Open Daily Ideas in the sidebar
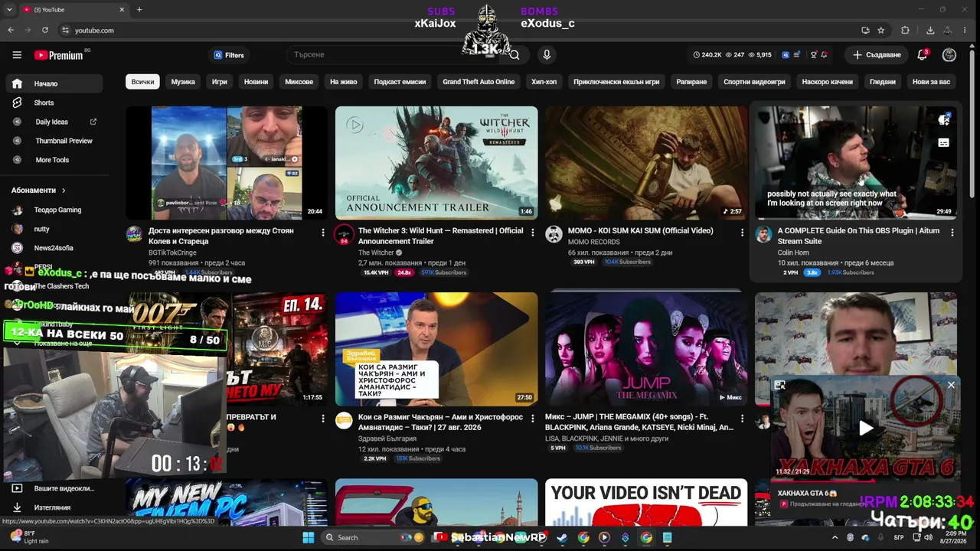 pos(54,122)
